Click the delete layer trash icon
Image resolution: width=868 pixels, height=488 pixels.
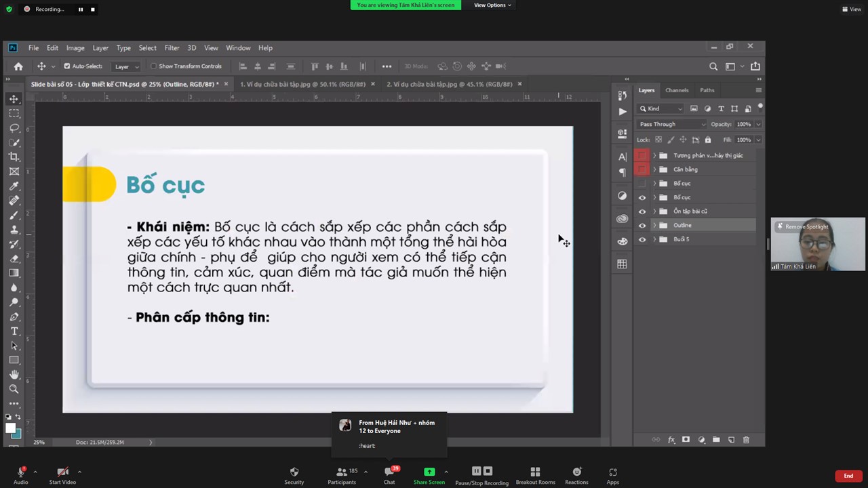coord(746,440)
